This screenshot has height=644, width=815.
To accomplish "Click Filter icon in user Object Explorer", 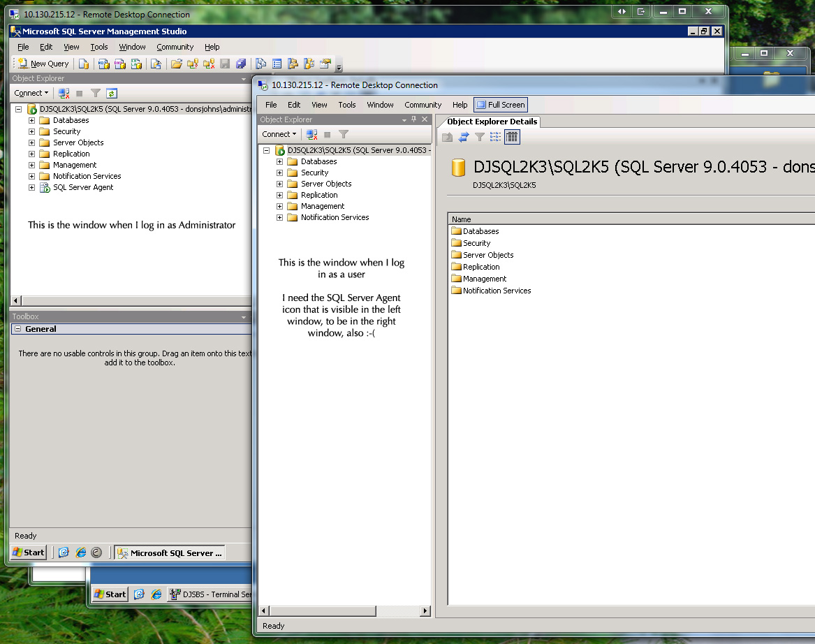I will [343, 134].
